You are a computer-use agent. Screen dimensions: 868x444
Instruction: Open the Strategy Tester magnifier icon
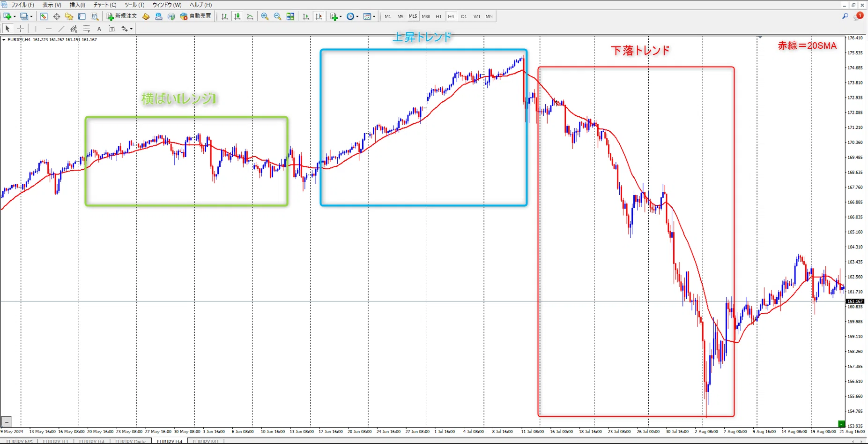point(95,16)
